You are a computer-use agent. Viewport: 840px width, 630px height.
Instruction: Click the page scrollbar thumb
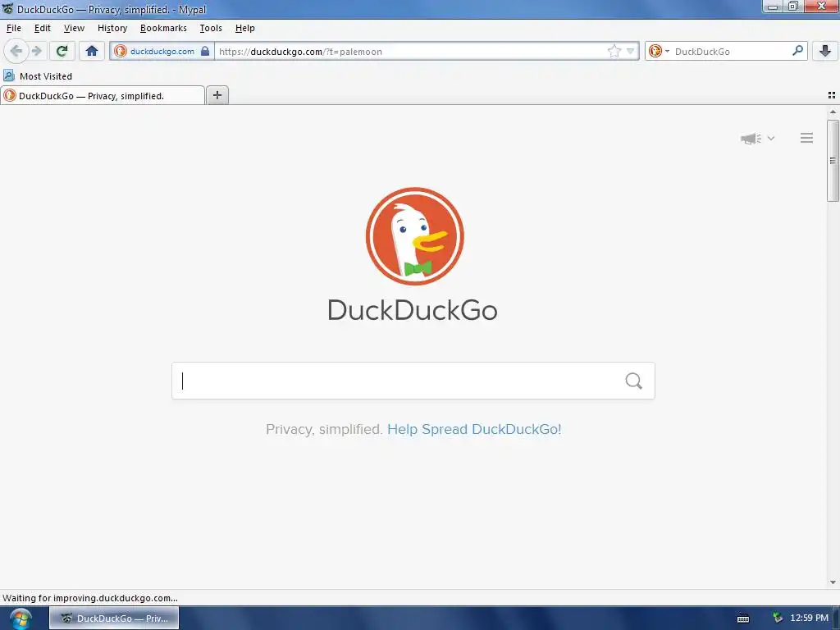pyautogui.click(x=833, y=161)
